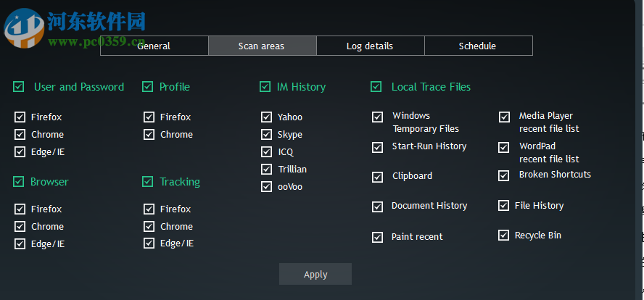The height and width of the screenshot is (300, 644).
Task: Uncheck Broken Shortcuts
Action: 503,175
